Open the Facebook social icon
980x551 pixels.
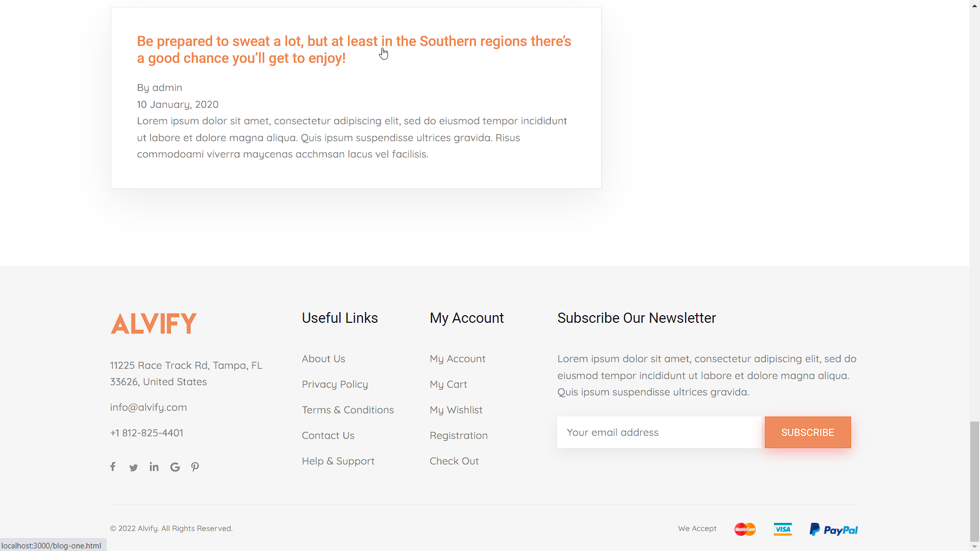point(113,467)
